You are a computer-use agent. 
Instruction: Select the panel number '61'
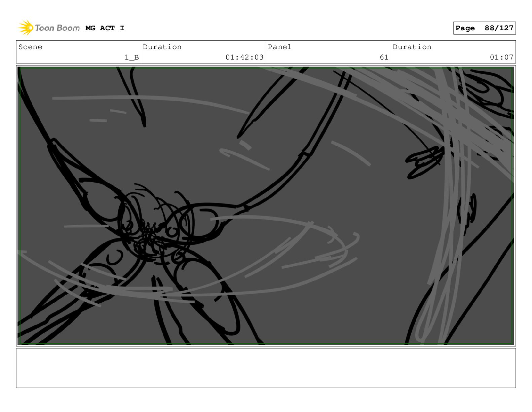[x=384, y=58]
